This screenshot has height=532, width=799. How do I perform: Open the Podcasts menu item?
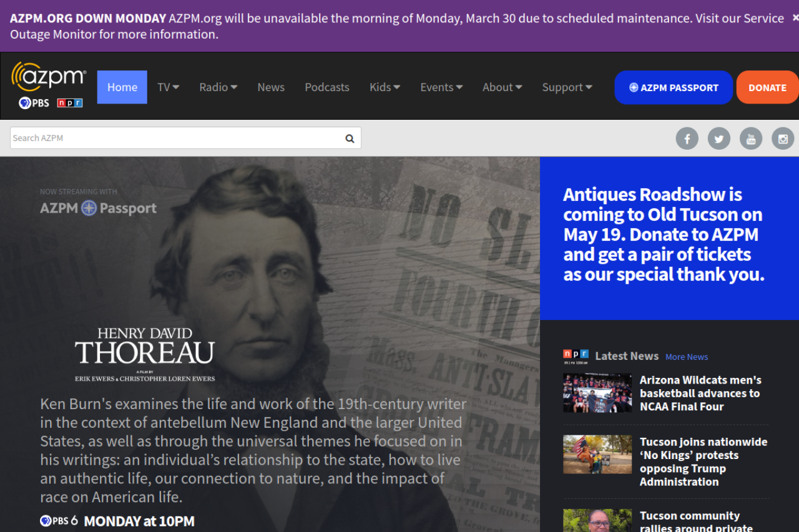click(326, 87)
